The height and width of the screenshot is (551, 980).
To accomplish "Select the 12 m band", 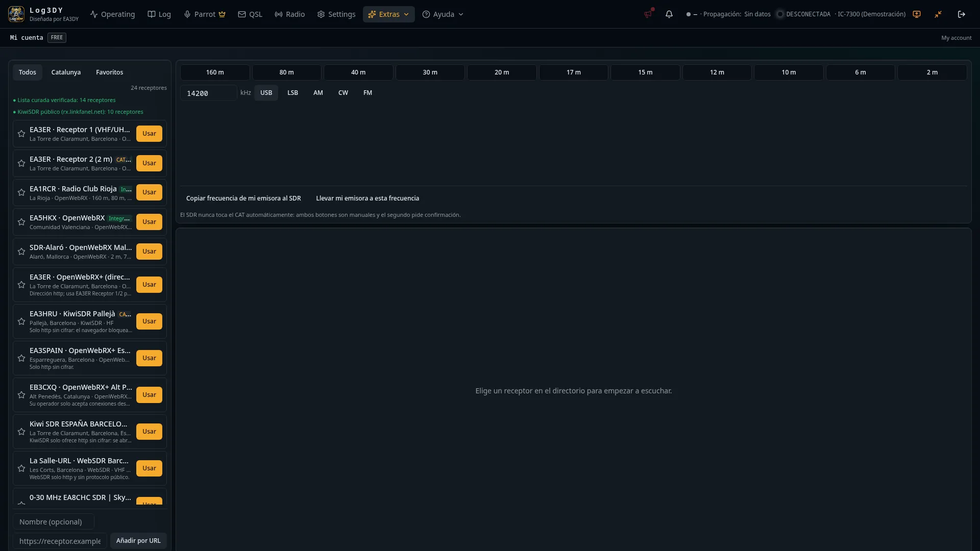I will pos(717,72).
